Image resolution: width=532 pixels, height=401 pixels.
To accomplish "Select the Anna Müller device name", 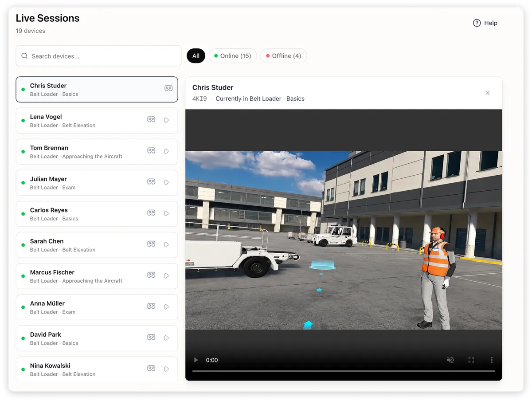I will point(47,303).
